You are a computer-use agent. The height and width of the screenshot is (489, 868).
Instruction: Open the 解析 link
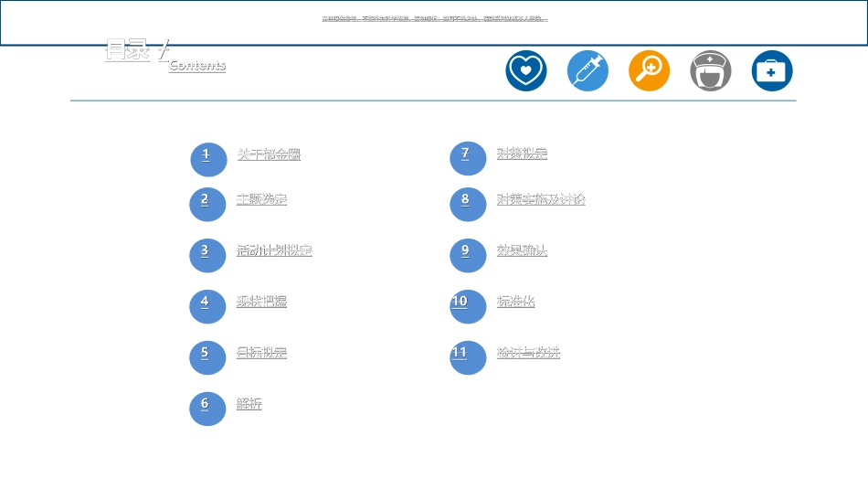(x=249, y=404)
